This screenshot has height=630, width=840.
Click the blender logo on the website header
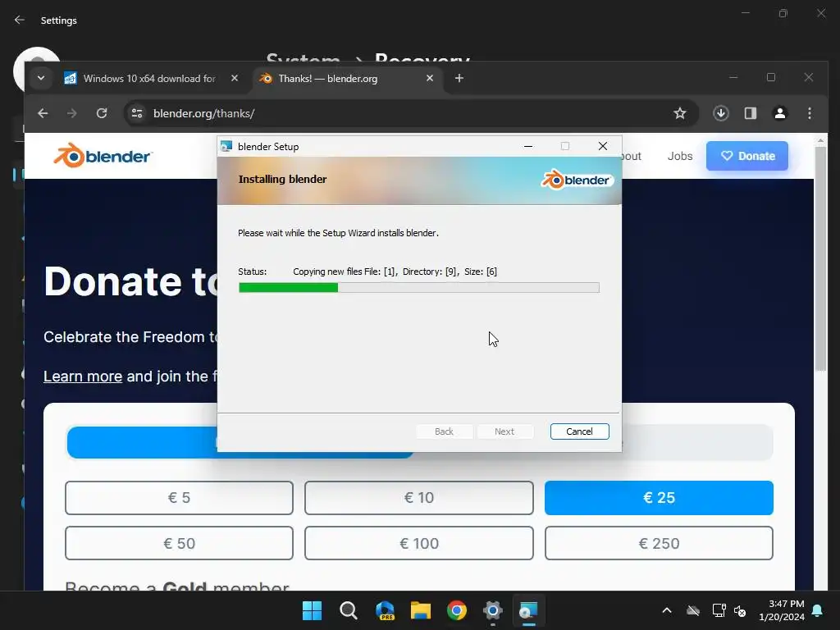pyautogui.click(x=103, y=156)
